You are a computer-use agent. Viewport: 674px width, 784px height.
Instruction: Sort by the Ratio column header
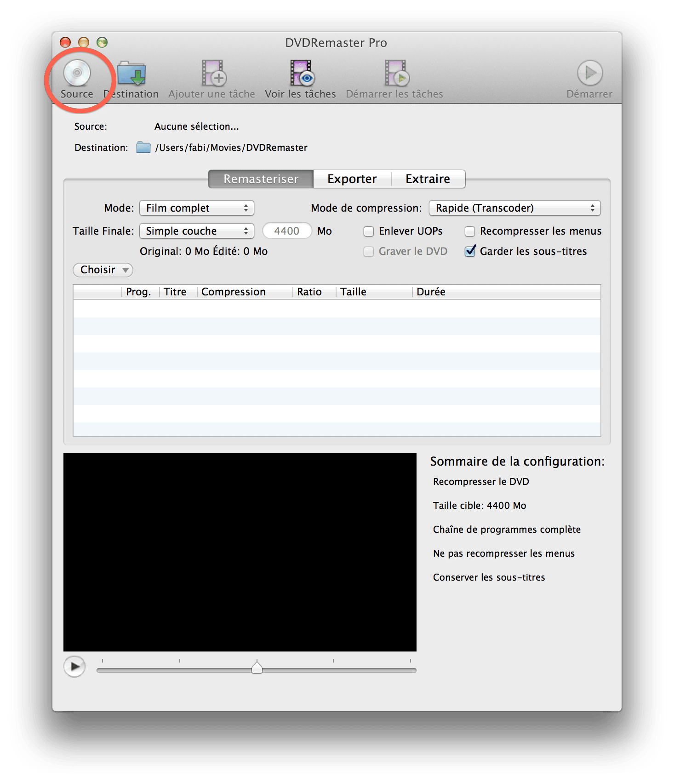coord(314,292)
